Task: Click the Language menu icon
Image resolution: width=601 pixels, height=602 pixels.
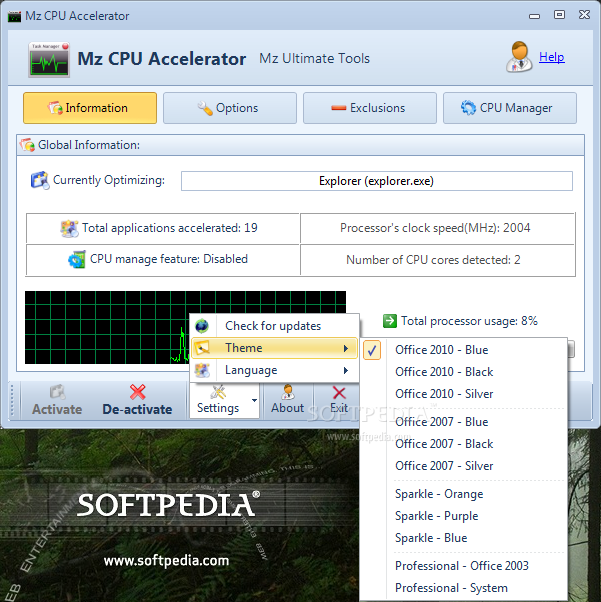Action: (202, 370)
